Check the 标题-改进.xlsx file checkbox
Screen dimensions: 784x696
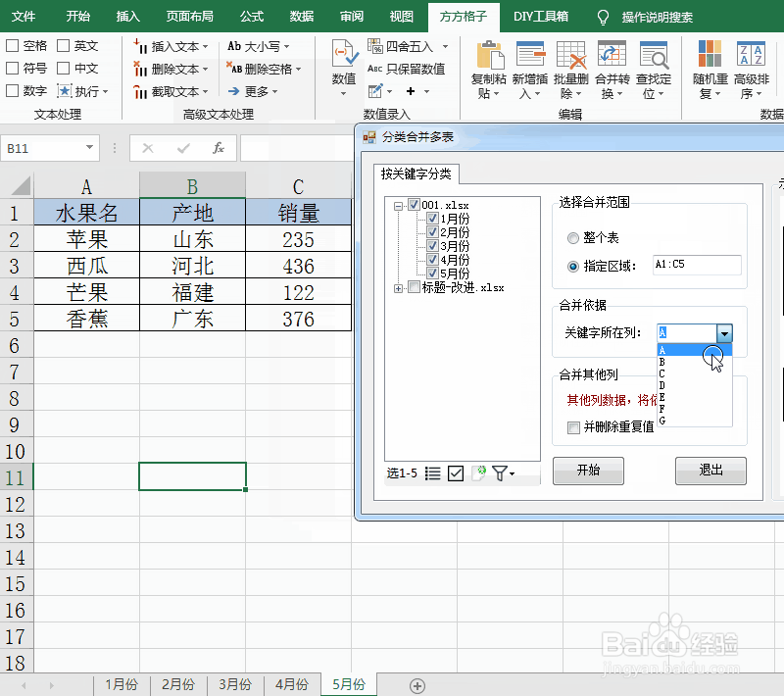[414, 287]
